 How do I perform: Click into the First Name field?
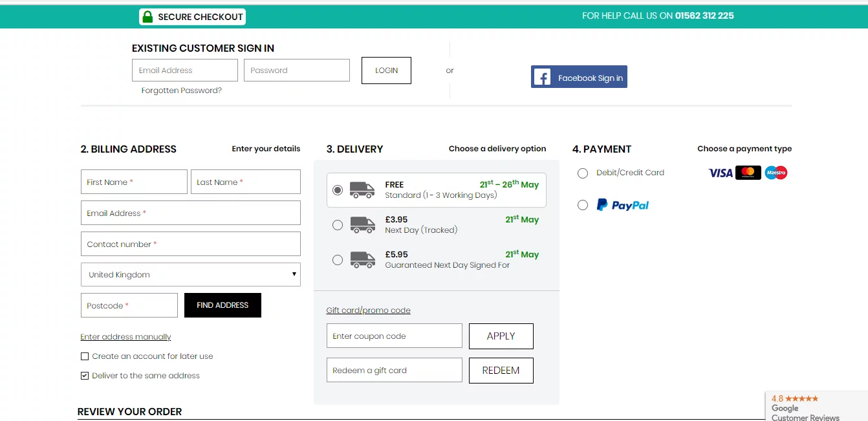(x=134, y=182)
